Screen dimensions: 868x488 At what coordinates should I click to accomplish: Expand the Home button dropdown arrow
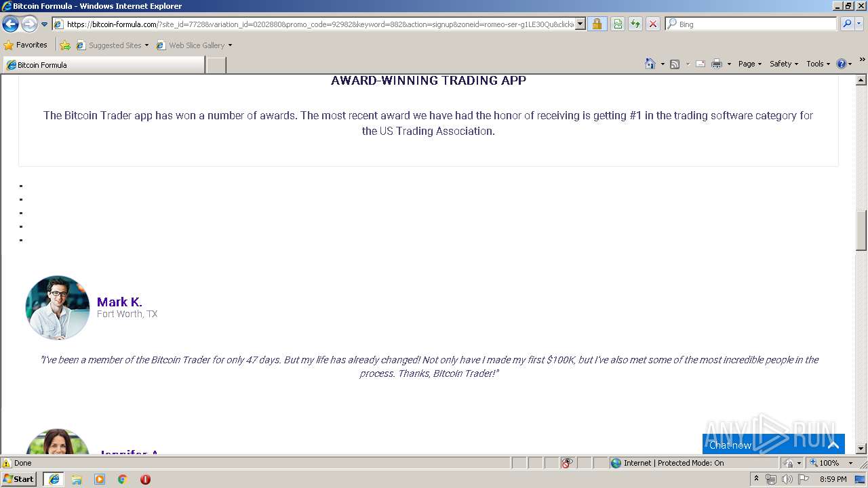(663, 64)
